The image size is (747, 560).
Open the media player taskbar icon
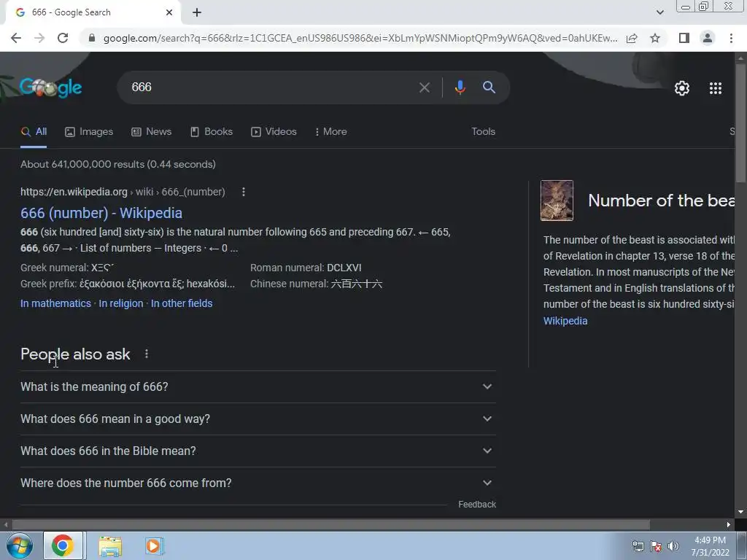[154, 546]
